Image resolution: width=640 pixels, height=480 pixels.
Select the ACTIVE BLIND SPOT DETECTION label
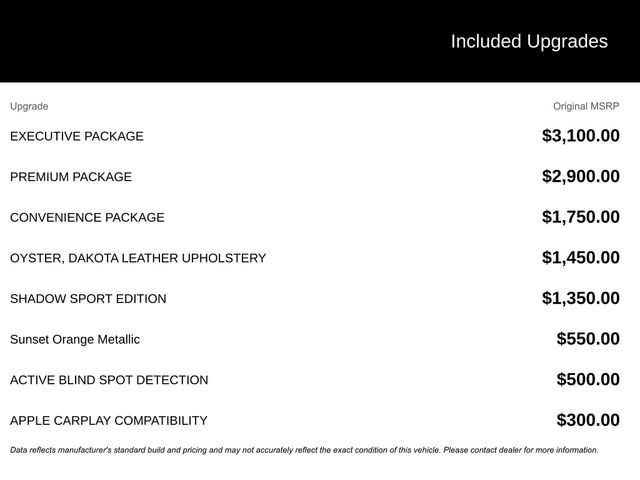point(109,380)
